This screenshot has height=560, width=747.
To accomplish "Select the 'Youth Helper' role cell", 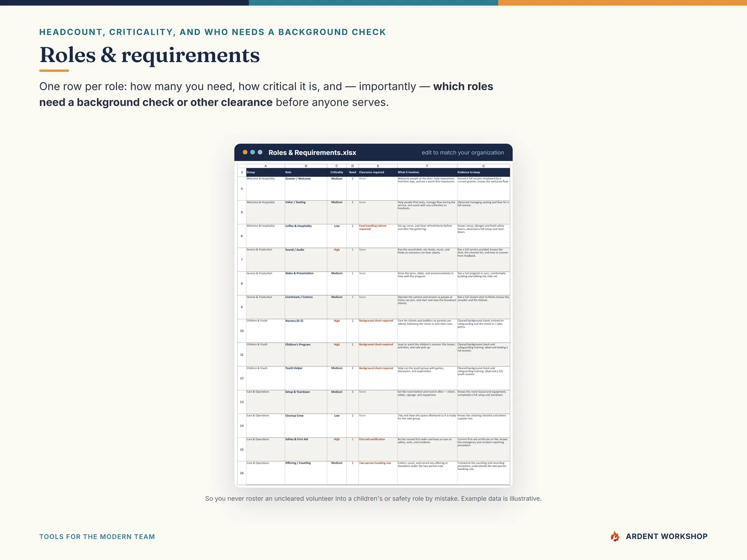I will pyautogui.click(x=306, y=378).
